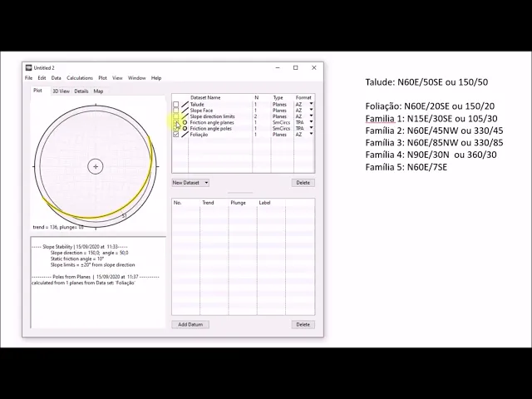The image size is (532, 399).
Task: Click the Friction angle poles circle symbol
Action: pyautogui.click(x=185, y=129)
